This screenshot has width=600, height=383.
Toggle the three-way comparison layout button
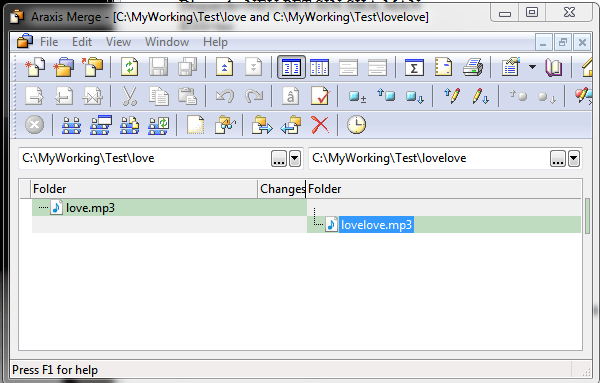point(320,67)
